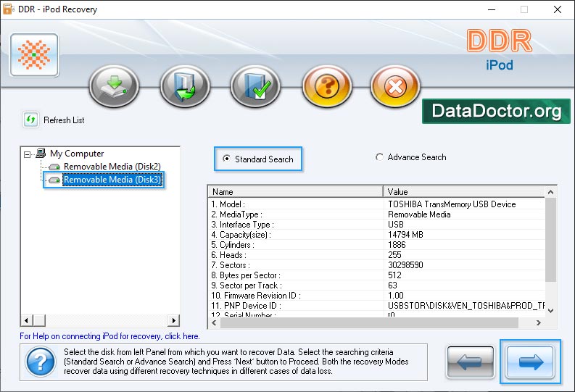Click the Value column header
Image resolution: width=575 pixels, height=392 pixels.
tap(463, 192)
